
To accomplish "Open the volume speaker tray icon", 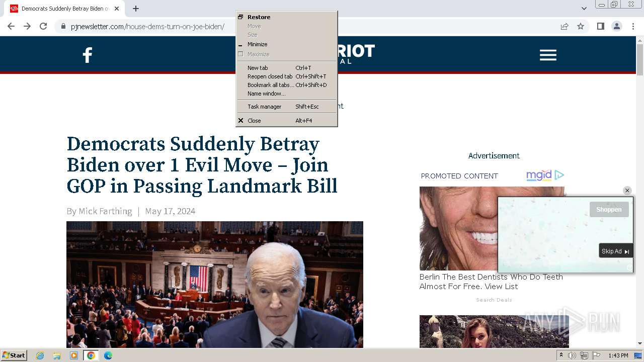I will 572,355.
